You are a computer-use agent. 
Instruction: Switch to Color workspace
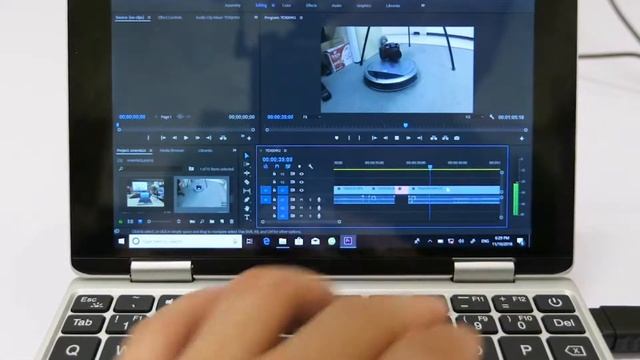pos(287,6)
